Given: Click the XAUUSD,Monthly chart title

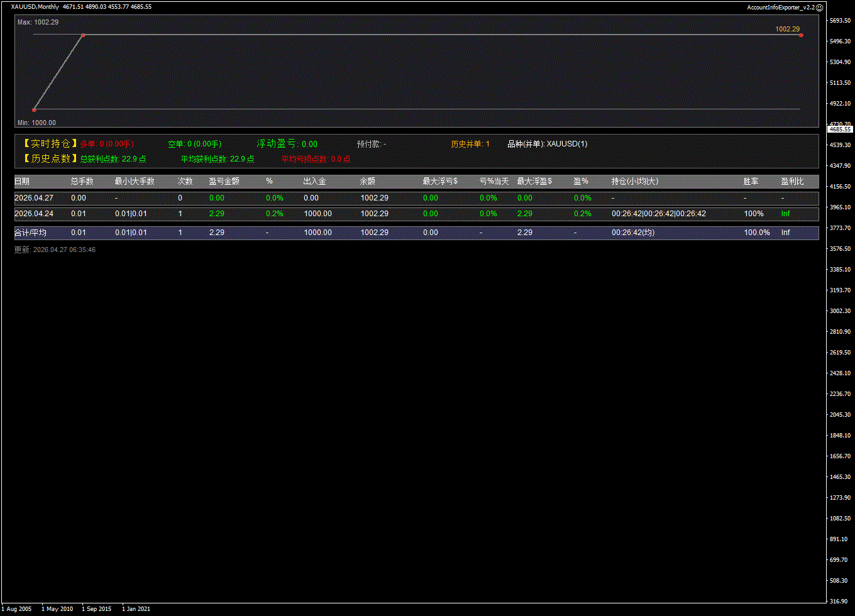Looking at the screenshot, I should [35, 7].
